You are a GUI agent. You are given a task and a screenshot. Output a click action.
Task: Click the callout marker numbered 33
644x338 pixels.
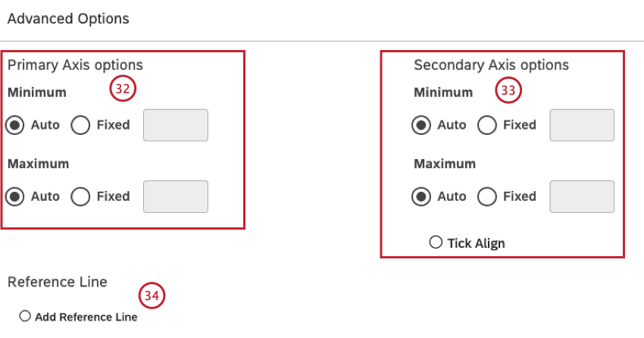[x=508, y=91]
